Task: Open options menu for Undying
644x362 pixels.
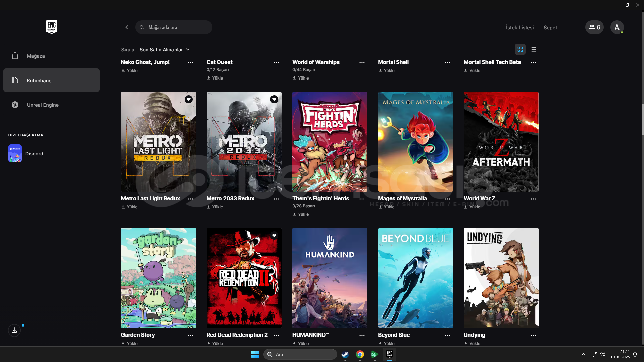Action: [533, 335]
